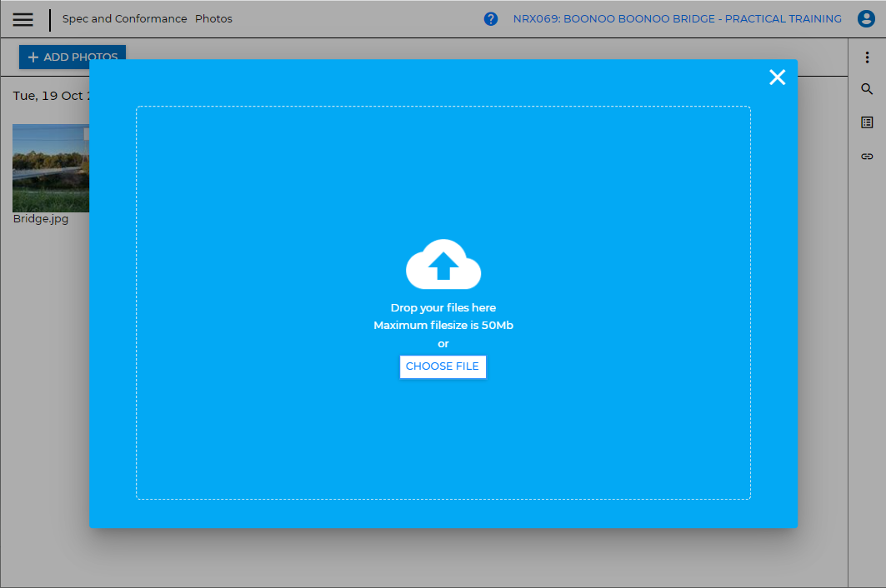Click the plus icon on ADD PHOTOS
886x588 pixels.
click(33, 57)
